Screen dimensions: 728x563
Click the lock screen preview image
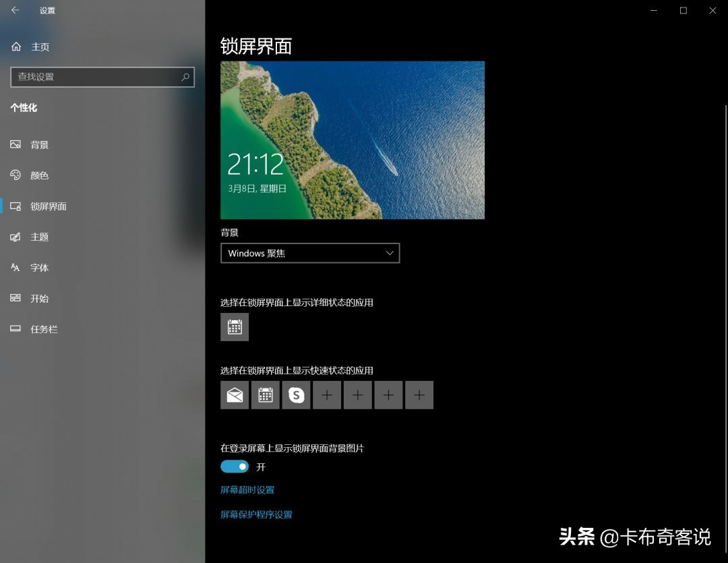pyautogui.click(x=353, y=140)
